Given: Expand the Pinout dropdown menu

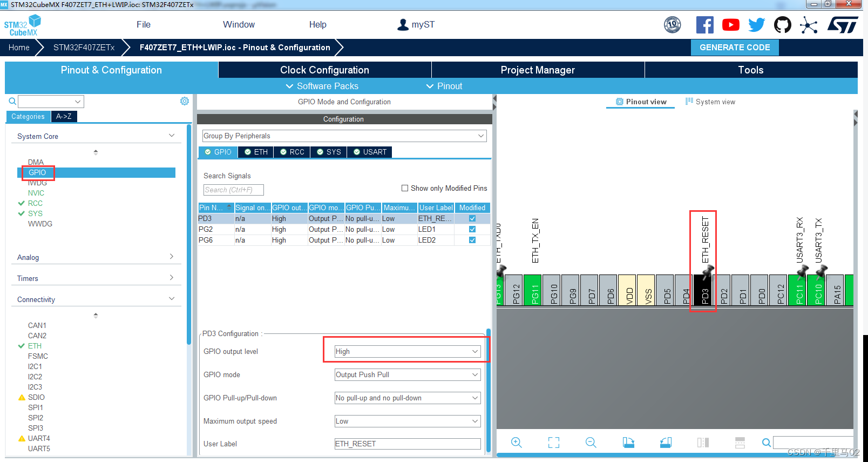Looking at the screenshot, I should coord(444,86).
